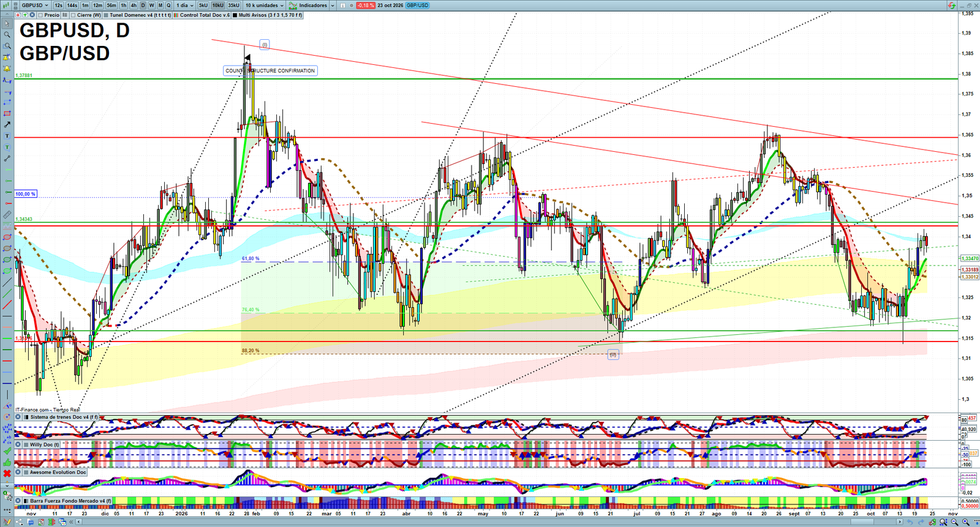The width and height of the screenshot is (980, 527).
Task: Click the yellow bell alert tool
Action: (x=7, y=69)
